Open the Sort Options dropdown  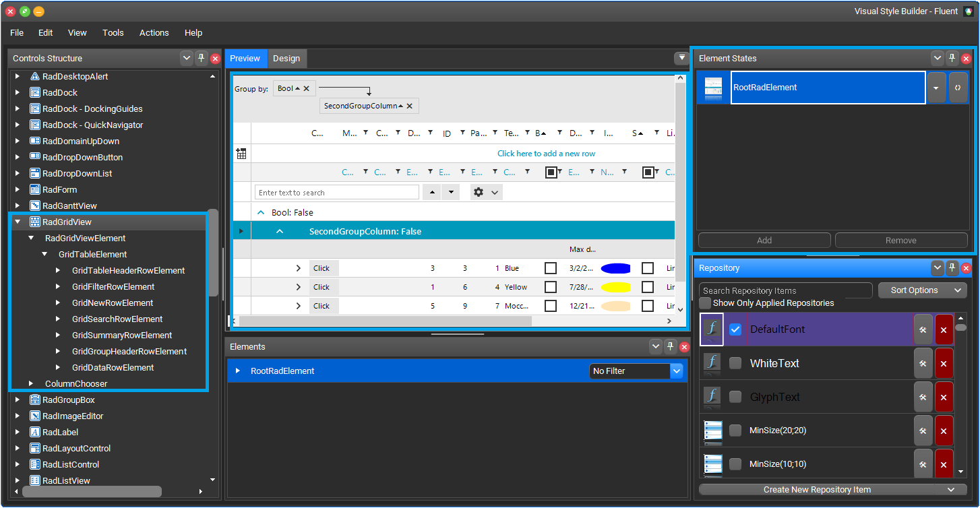click(x=923, y=290)
